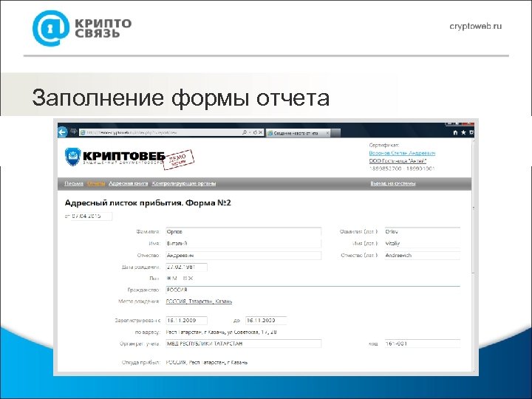Select the М gender radio button
Viewport: 532px width, 399px height.
[168, 279]
